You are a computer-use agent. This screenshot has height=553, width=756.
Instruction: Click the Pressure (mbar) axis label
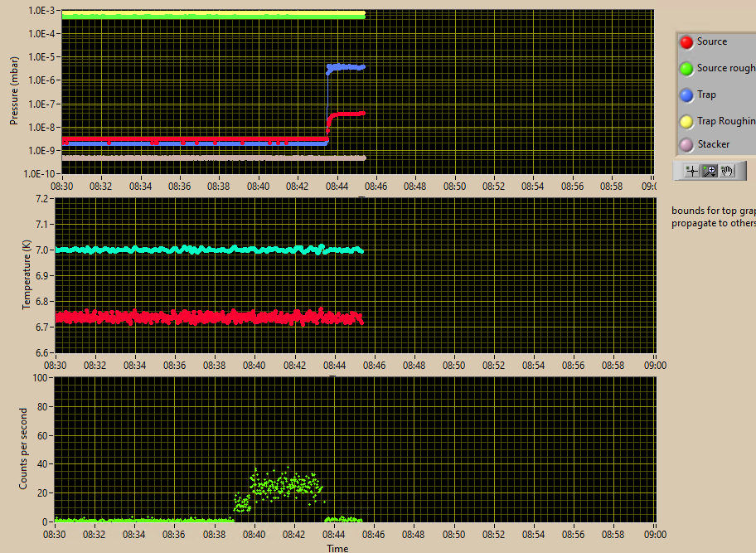click(14, 91)
